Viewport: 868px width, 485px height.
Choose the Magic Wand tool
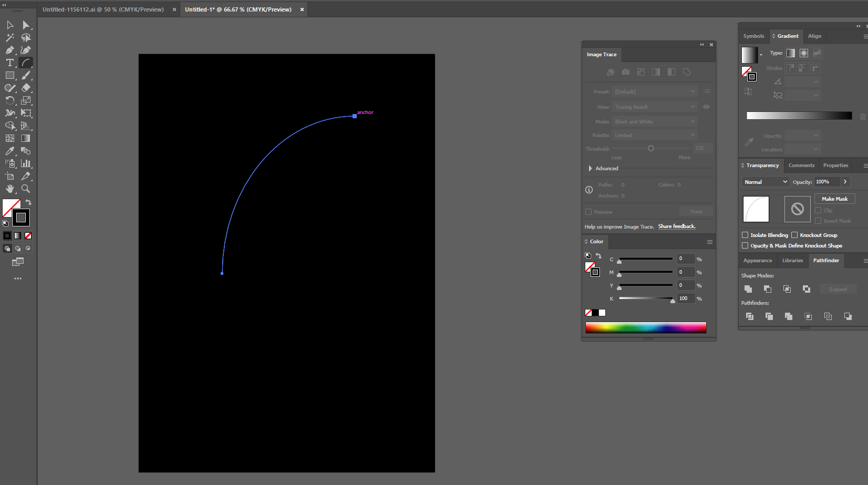[x=10, y=37]
